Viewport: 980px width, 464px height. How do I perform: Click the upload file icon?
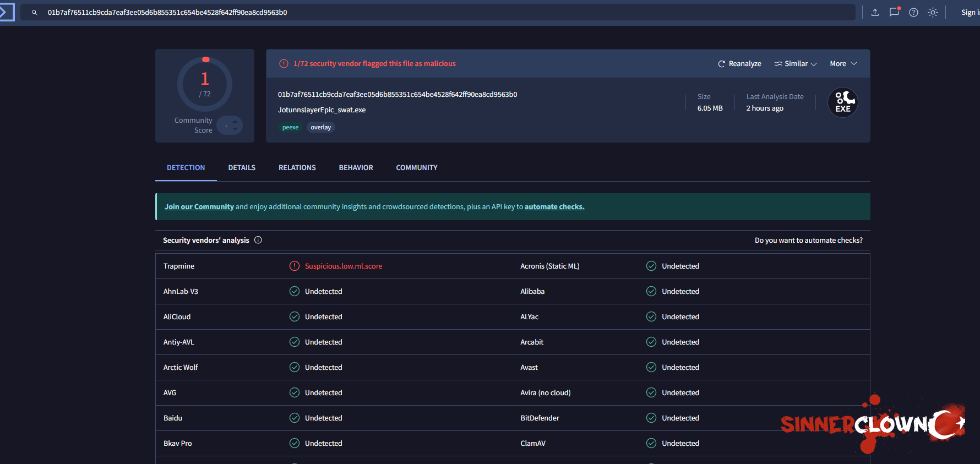click(875, 13)
